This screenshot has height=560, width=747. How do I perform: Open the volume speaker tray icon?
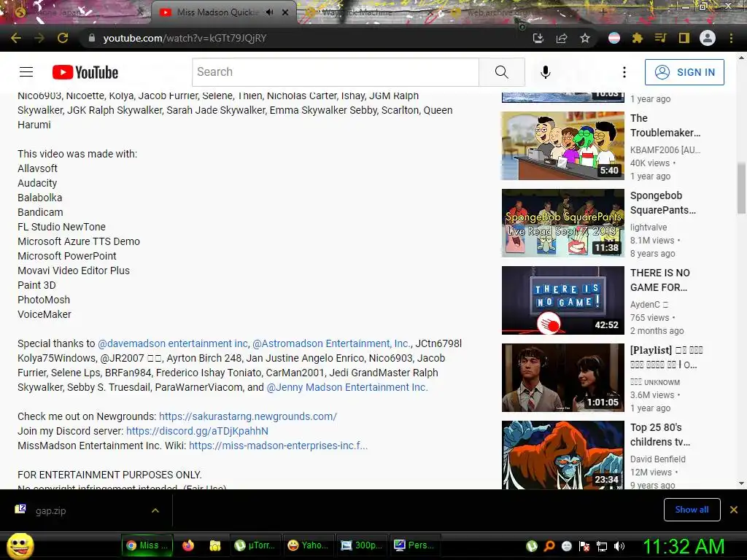pos(619,546)
